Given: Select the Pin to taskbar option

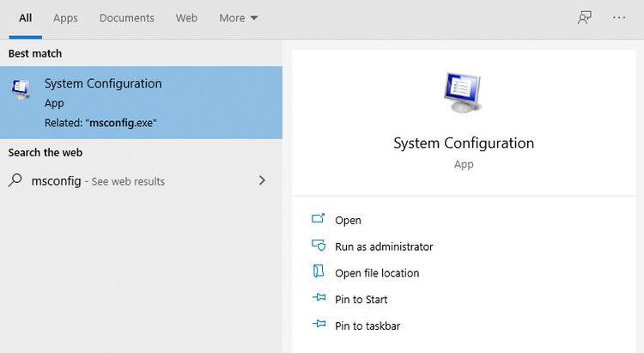Looking at the screenshot, I should pyautogui.click(x=367, y=326).
